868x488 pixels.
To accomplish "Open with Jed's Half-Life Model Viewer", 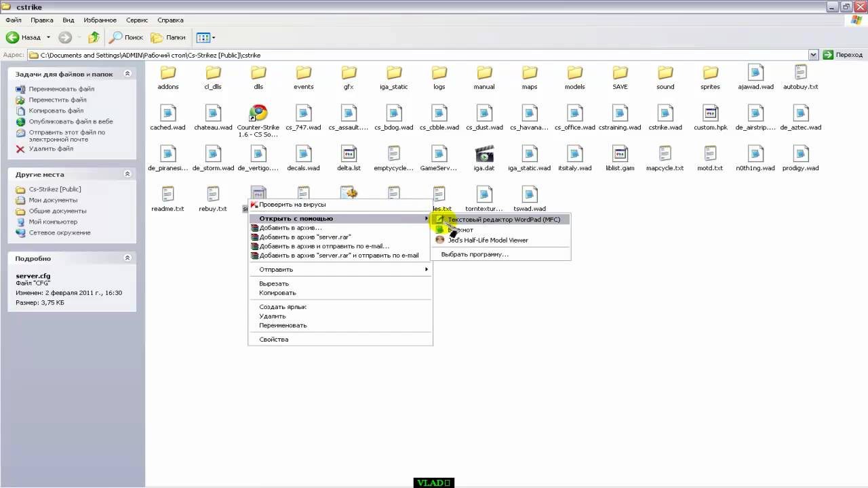I will point(501,240).
